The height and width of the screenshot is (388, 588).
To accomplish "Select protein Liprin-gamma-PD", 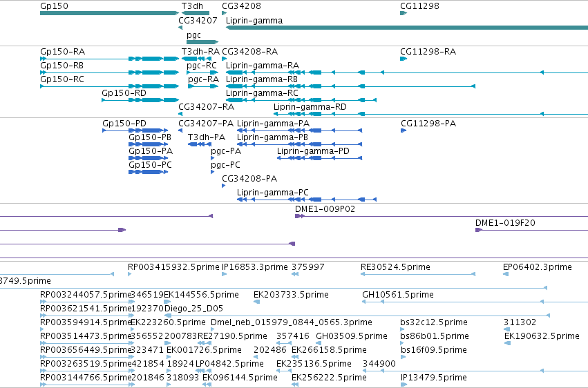I will coord(319,158).
